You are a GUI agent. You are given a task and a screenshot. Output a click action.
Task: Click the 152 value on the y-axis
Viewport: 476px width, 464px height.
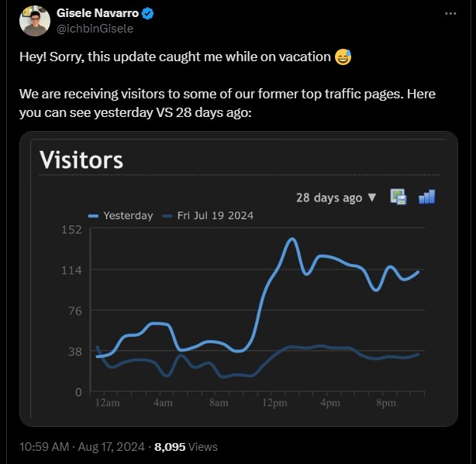coord(71,229)
